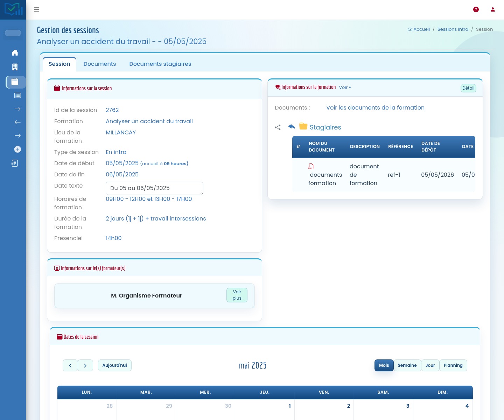Switch to Semaine calendar view
This screenshot has width=504, height=420.
pyautogui.click(x=407, y=365)
